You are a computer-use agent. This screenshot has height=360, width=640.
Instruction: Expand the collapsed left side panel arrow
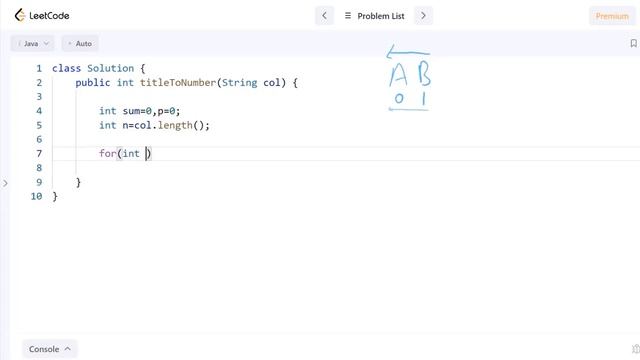pyautogui.click(x=5, y=183)
